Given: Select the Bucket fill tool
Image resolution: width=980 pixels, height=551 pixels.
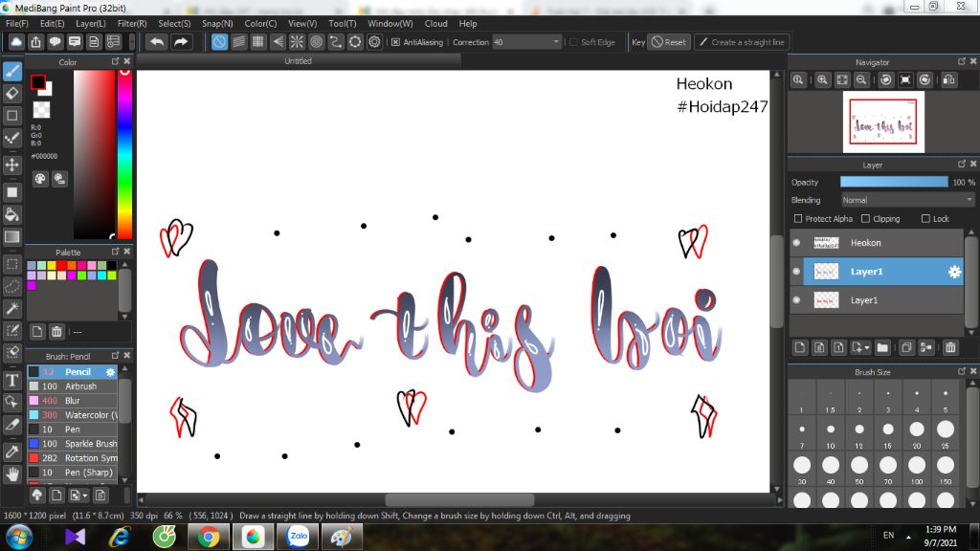Looking at the screenshot, I should [x=11, y=214].
